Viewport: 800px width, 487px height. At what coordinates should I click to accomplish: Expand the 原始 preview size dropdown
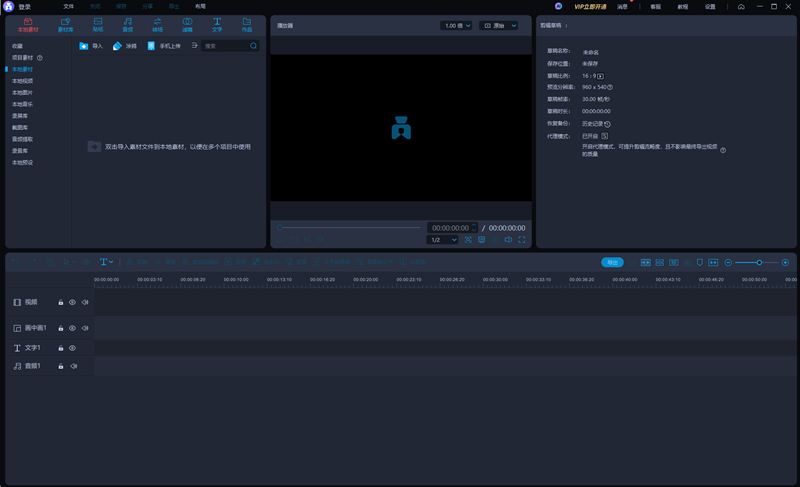coord(500,25)
